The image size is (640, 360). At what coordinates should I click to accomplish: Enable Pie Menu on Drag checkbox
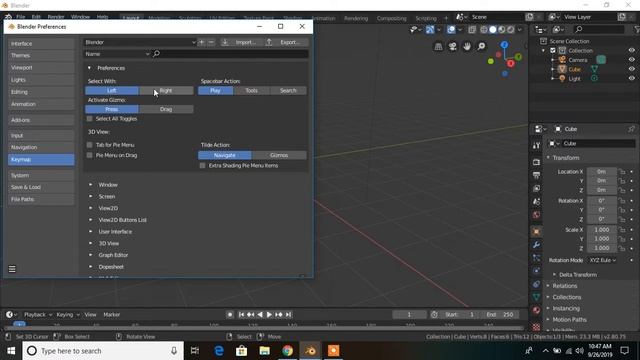pyautogui.click(x=89, y=155)
